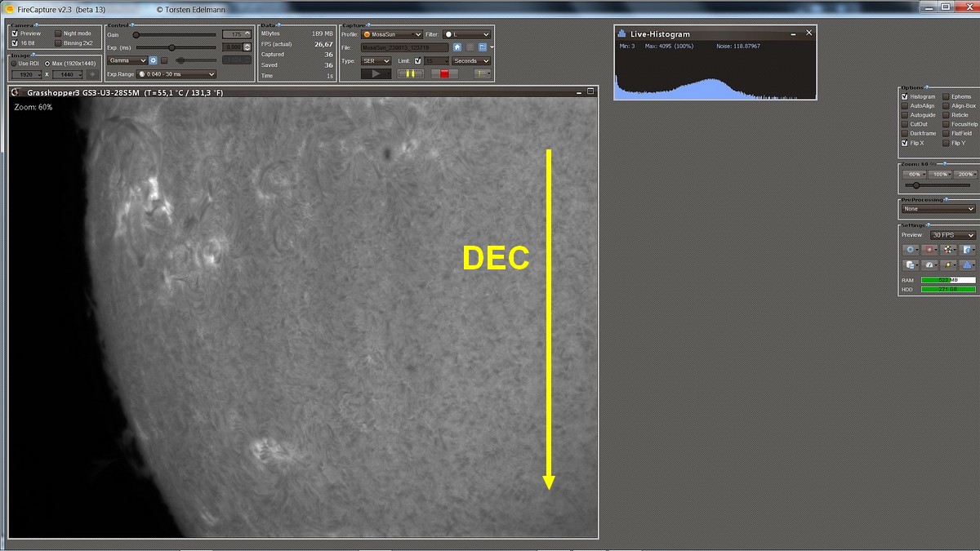Click the Capture panel help icon
The image size is (980, 551).
click(369, 24)
